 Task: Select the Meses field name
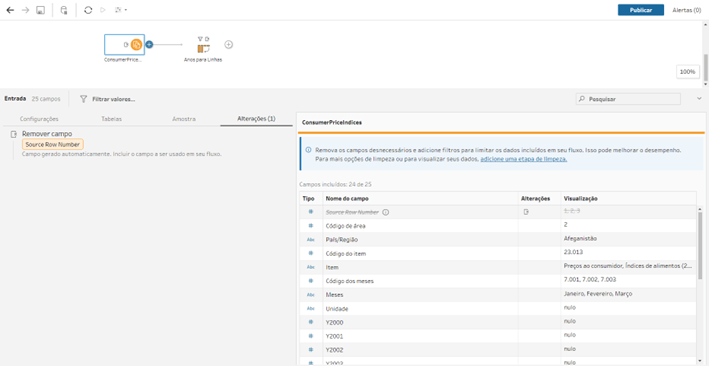pyautogui.click(x=334, y=295)
